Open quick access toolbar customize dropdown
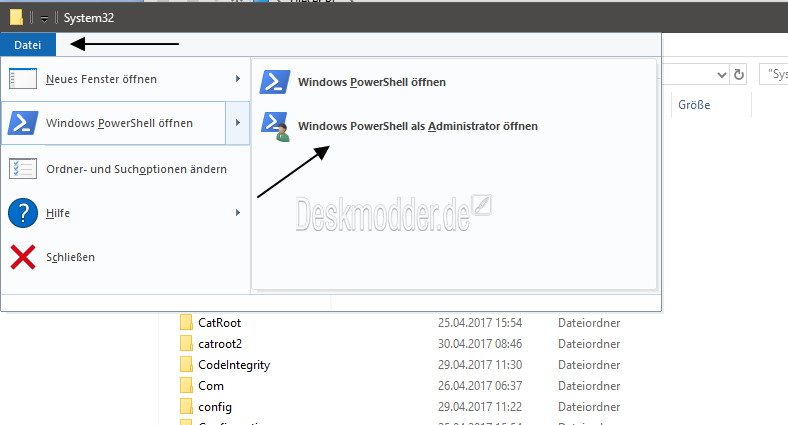The height and width of the screenshot is (425, 788). click(44, 19)
